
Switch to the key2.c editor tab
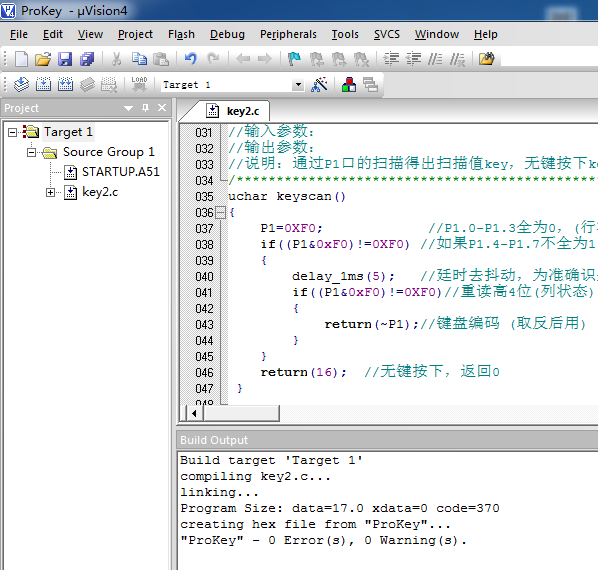[233, 111]
